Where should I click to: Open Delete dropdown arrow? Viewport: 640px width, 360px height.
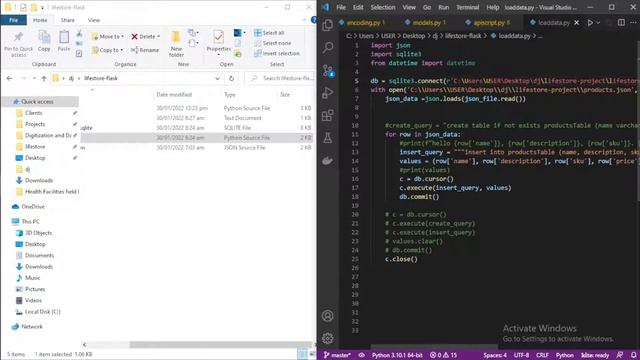(158, 37)
